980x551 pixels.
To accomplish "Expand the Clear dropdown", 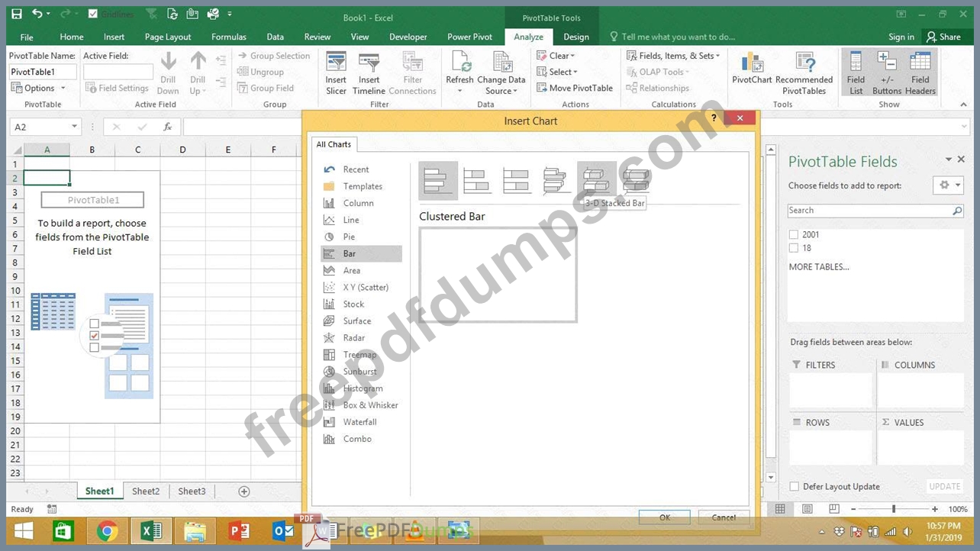I will [x=556, y=56].
